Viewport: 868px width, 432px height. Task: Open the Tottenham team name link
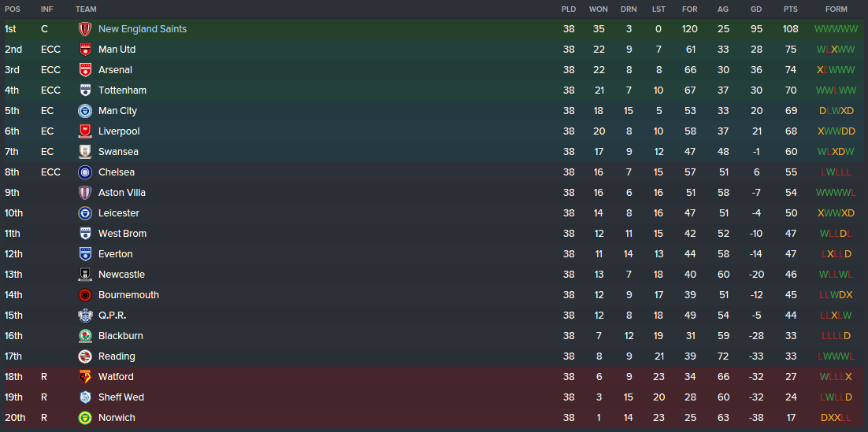pyautogui.click(x=122, y=90)
